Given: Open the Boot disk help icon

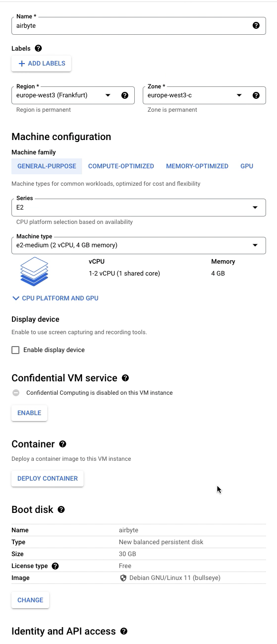Looking at the screenshot, I should pos(61,509).
